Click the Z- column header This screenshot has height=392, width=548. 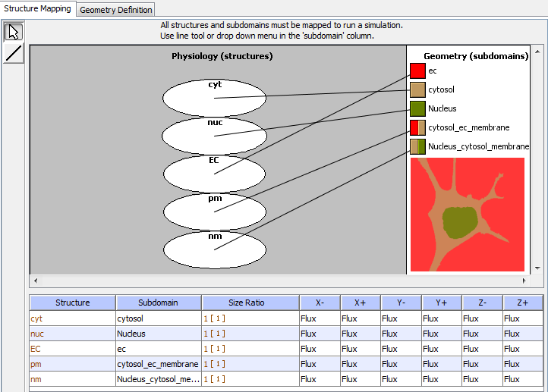coord(482,303)
